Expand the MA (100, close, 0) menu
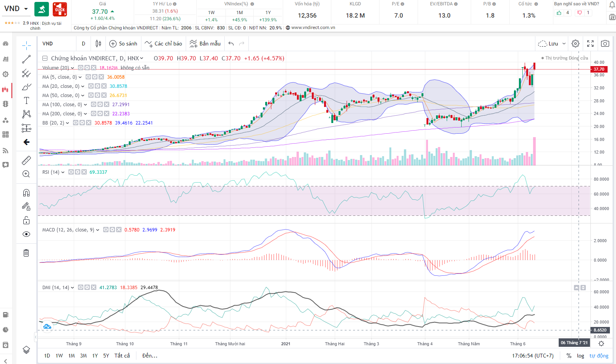This screenshot has width=616, height=364. click(x=86, y=105)
